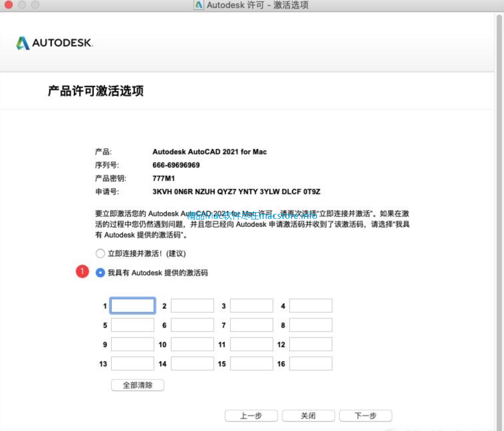Close the window with red button
This screenshot has height=431, width=504.
9,5
